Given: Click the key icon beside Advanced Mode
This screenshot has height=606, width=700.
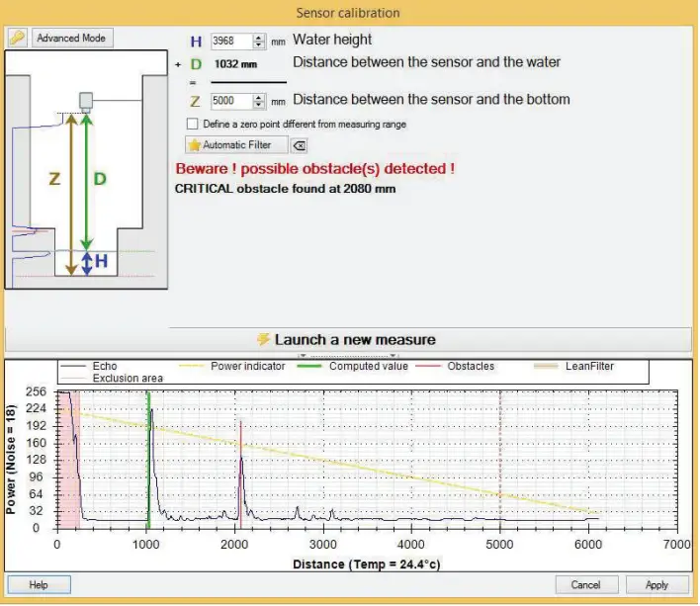Looking at the screenshot, I should point(17,38).
